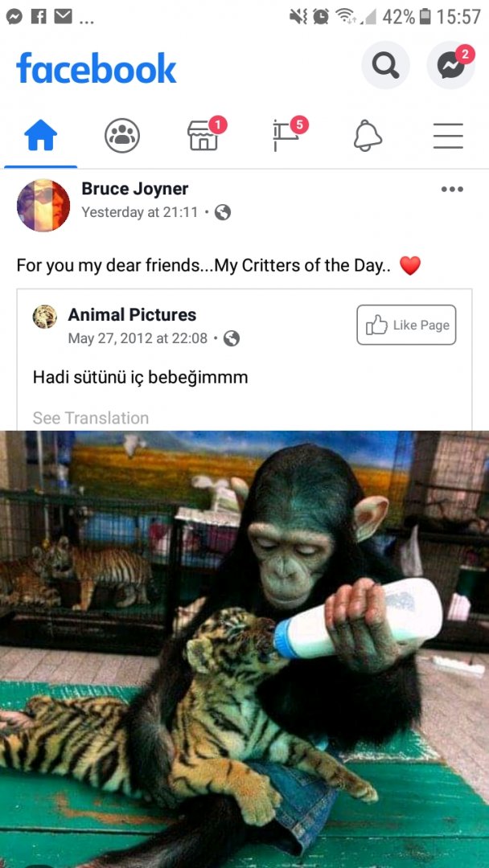Click the Facebook logo

[97, 68]
